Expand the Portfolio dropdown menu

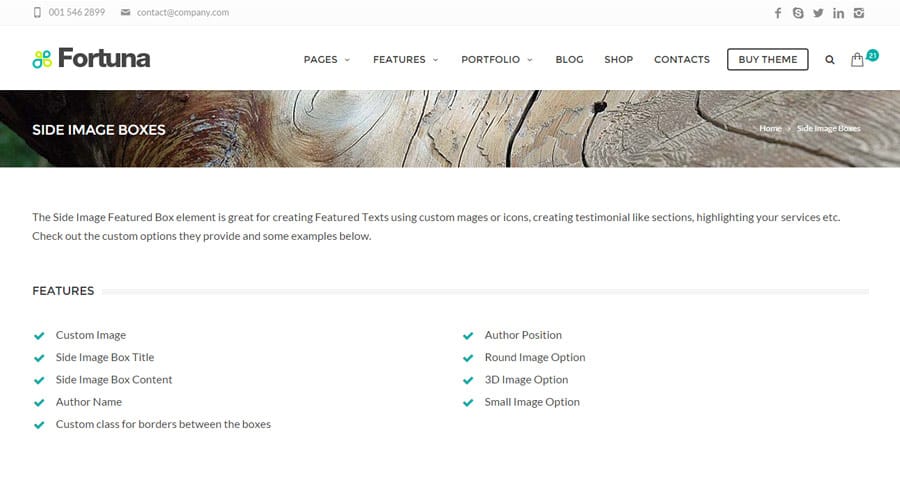[496, 60]
